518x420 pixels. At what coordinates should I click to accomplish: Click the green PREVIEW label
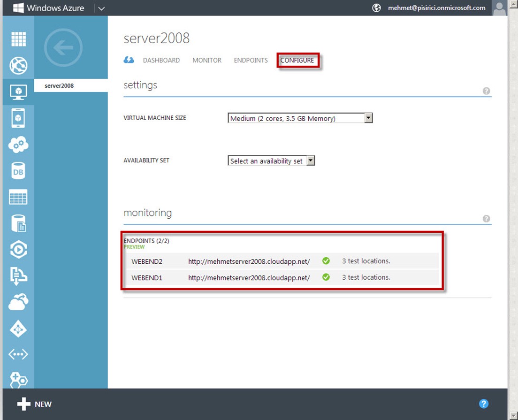pyautogui.click(x=134, y=247)
